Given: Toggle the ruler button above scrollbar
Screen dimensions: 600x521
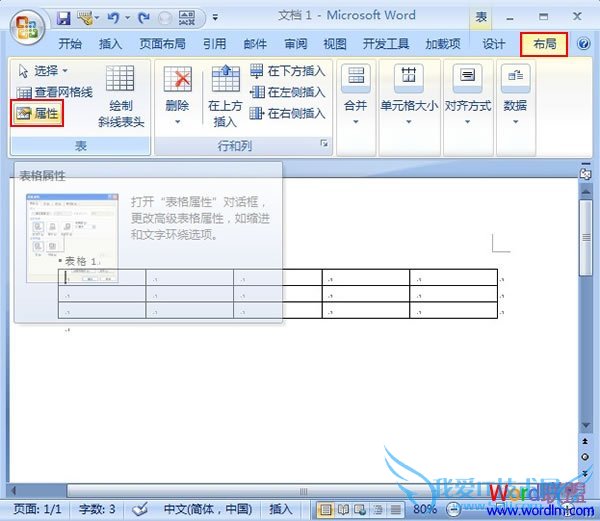Looking at the screenshot, I should pyautogui.click(x=585, y=174).
